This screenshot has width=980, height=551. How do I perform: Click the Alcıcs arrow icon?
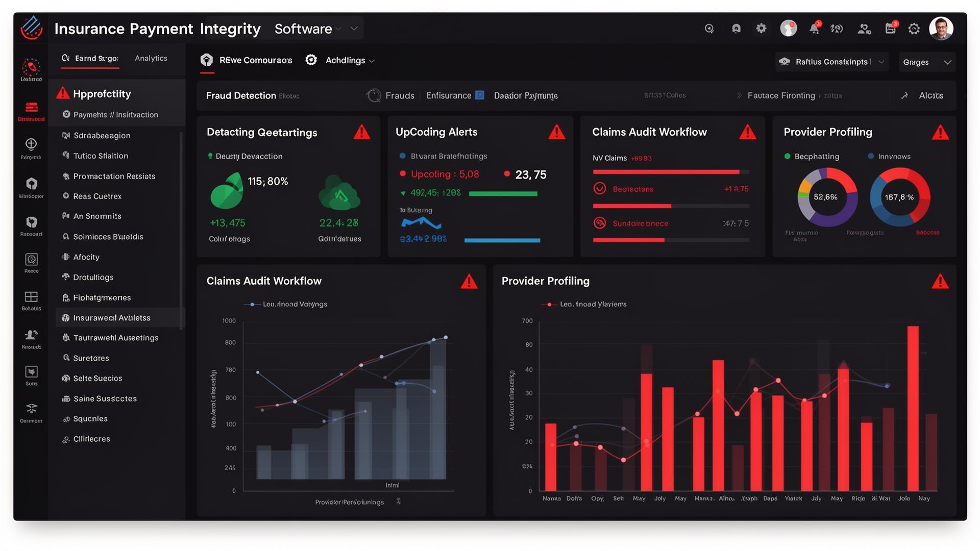904,95
